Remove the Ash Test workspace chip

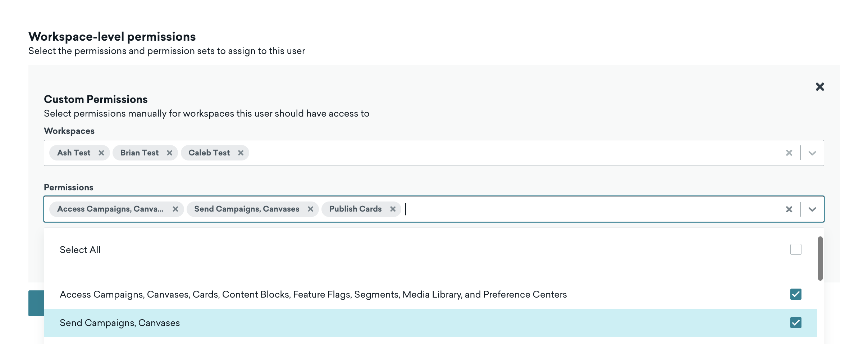pyautogui.click(x=101, y=153)
